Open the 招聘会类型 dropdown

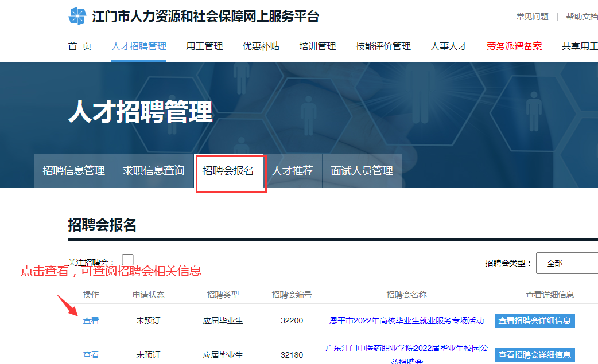coord(567,263)
